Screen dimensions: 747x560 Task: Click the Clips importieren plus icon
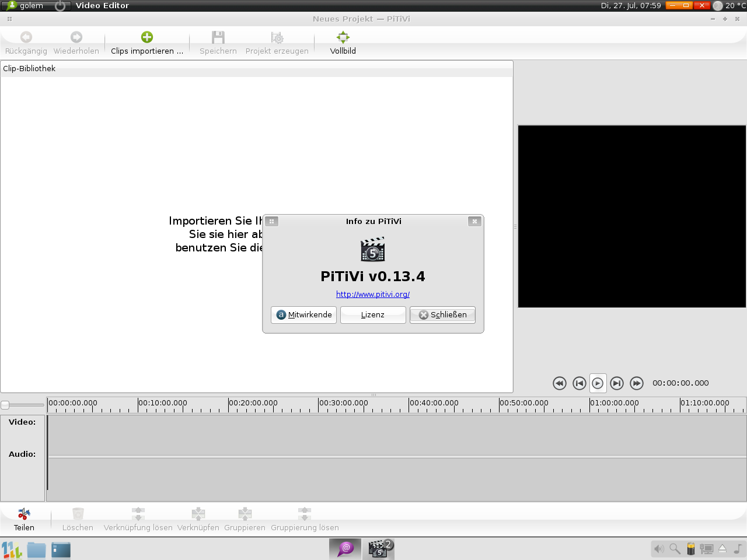(x=147, y=37)
